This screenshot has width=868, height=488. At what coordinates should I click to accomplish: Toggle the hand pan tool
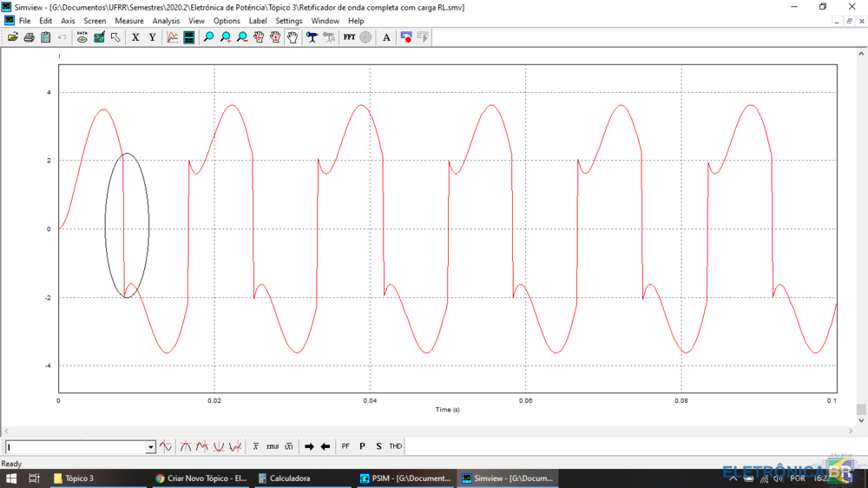[293, 37]
